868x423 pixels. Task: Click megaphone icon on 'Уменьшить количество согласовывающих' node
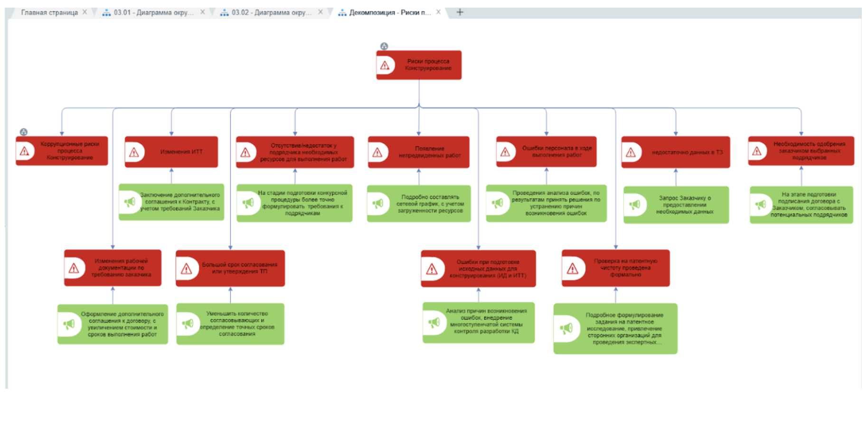click(x=188, y=324)
